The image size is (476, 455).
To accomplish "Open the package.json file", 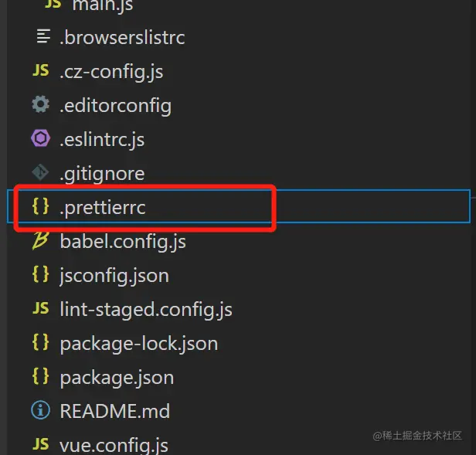I will point(117,378).
